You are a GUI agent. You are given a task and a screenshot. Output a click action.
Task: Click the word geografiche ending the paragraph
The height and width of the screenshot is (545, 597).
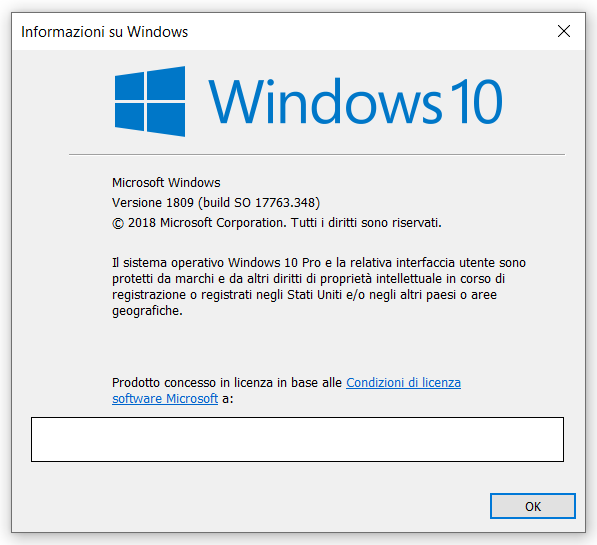click(x=146, y=311)
